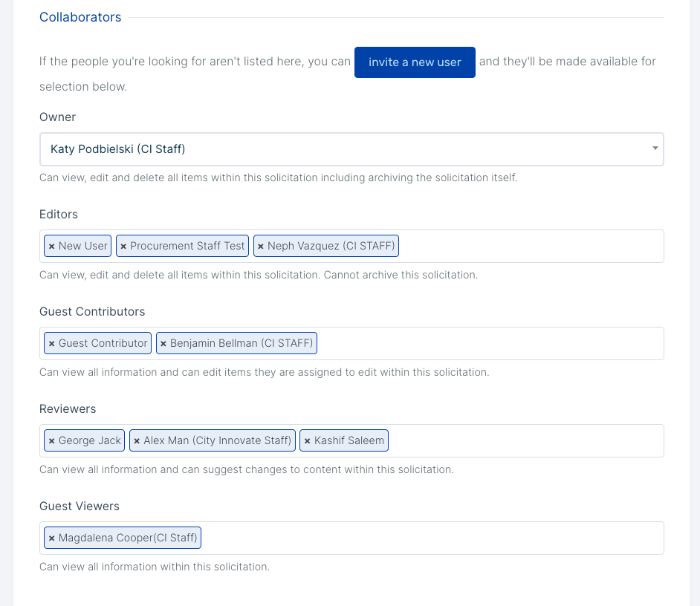
Task: Remove New User from Editors
Action: [x=52, y=247]
